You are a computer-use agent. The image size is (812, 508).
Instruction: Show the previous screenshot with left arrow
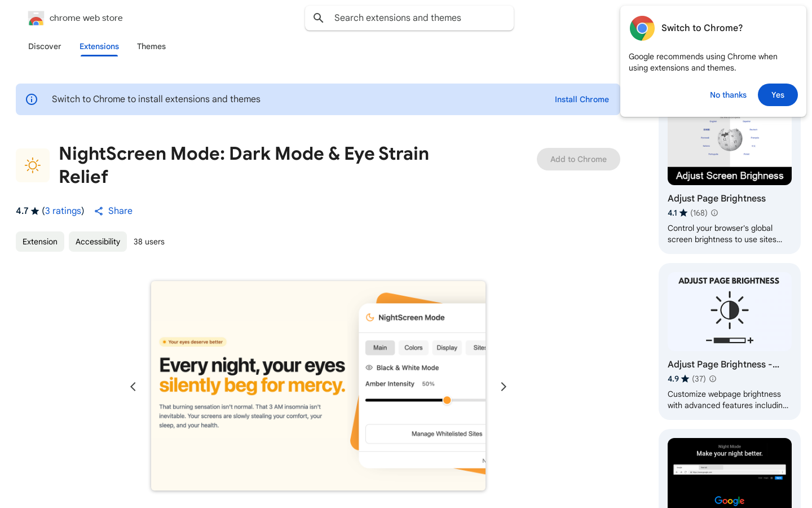133,387
